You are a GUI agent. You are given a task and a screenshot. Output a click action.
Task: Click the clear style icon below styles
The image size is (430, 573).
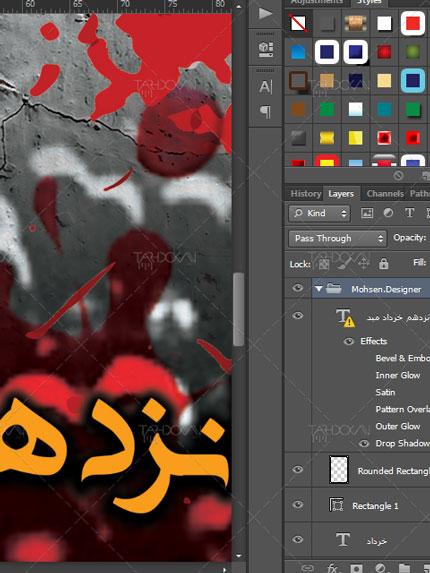pos(399,176)
